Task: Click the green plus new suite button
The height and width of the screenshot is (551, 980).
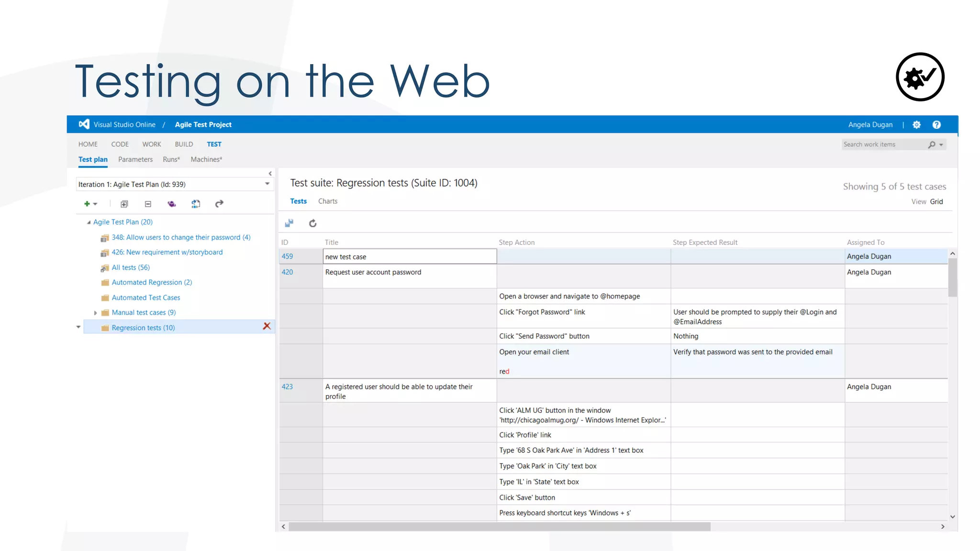Action: pos(88,204)
